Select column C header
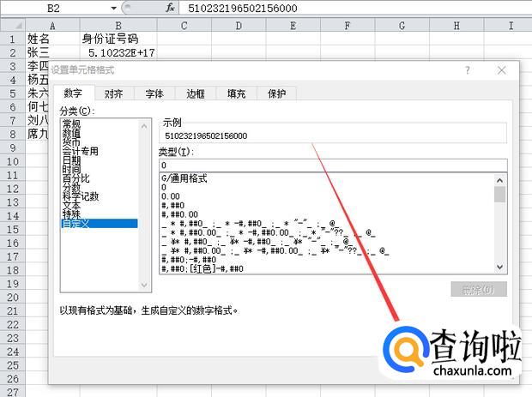Viewport: 532px width, 397px height. [x=184, y=26]
